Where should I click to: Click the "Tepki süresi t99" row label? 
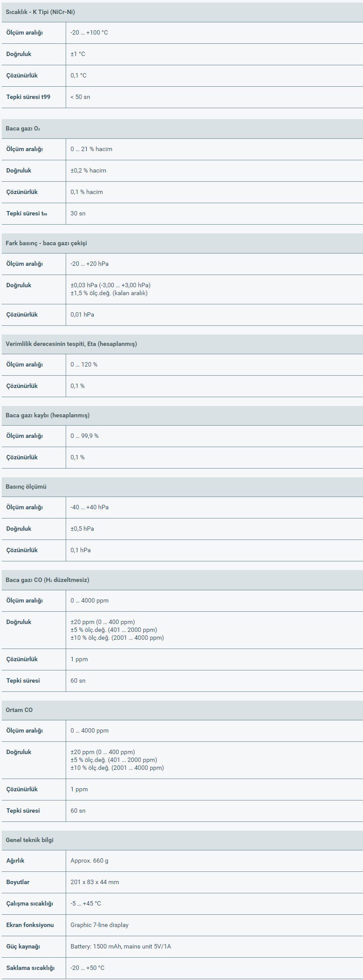click(x=28, y=97)
